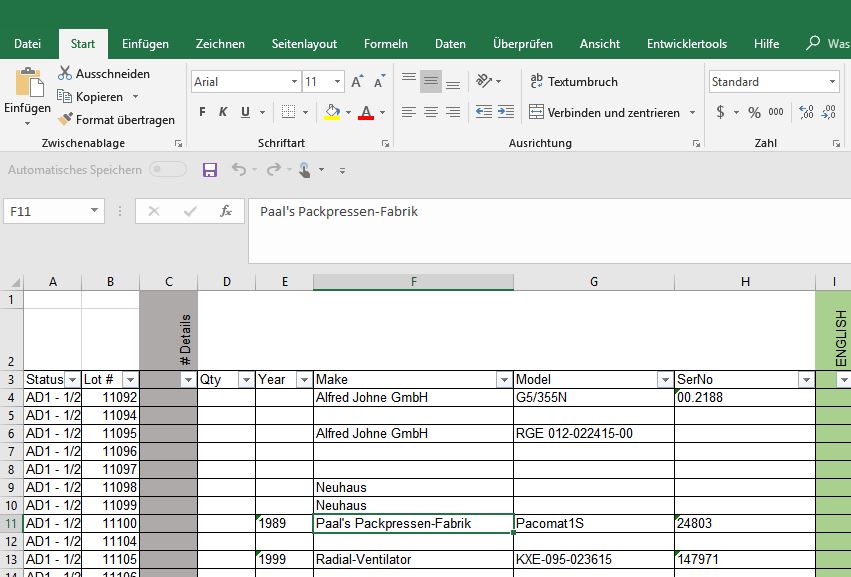
Task: Apply percent number format
Action: 753,112
